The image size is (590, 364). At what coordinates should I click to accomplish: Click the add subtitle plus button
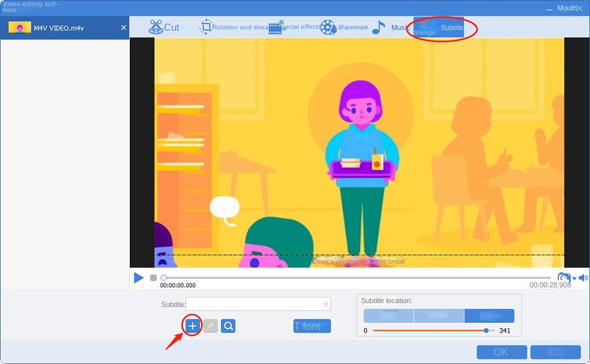tap(192, 326)
